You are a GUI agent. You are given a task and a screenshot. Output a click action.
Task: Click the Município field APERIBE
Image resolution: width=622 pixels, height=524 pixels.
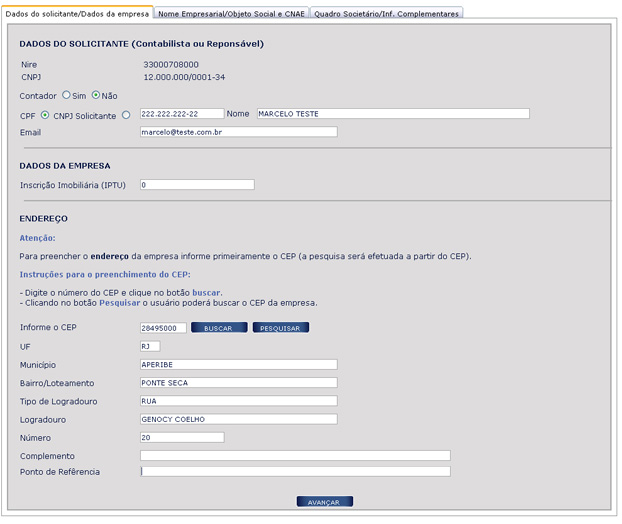[239, 365]
